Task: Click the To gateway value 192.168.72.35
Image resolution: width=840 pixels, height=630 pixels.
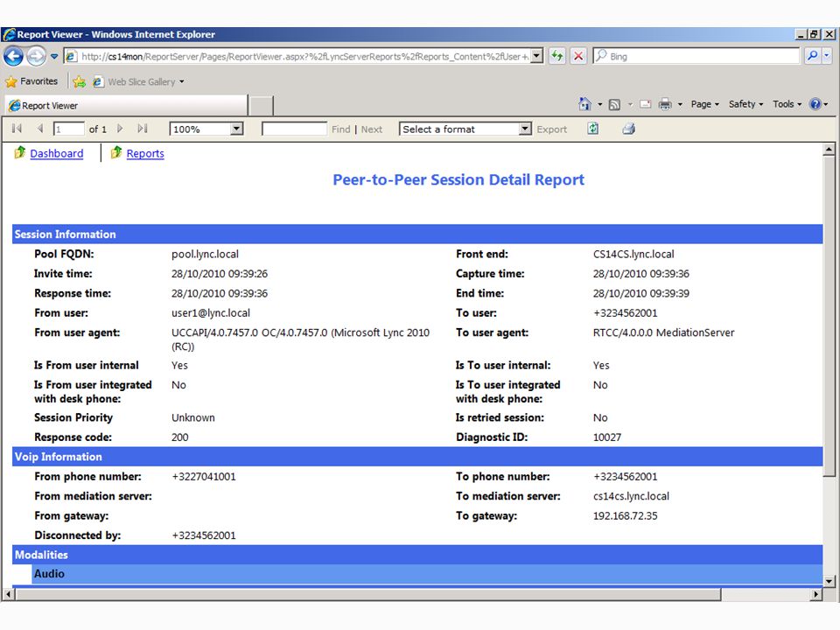Action: 625,516
